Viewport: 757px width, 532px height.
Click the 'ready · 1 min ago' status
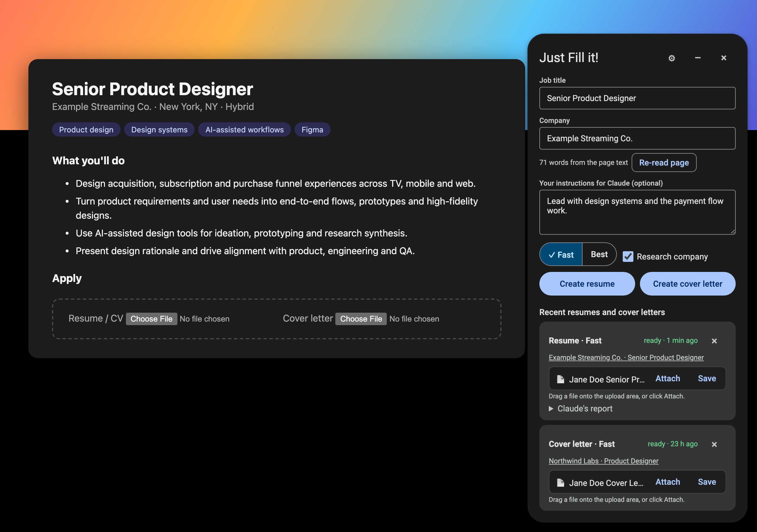pyautogui.click(x=671, y=340)
